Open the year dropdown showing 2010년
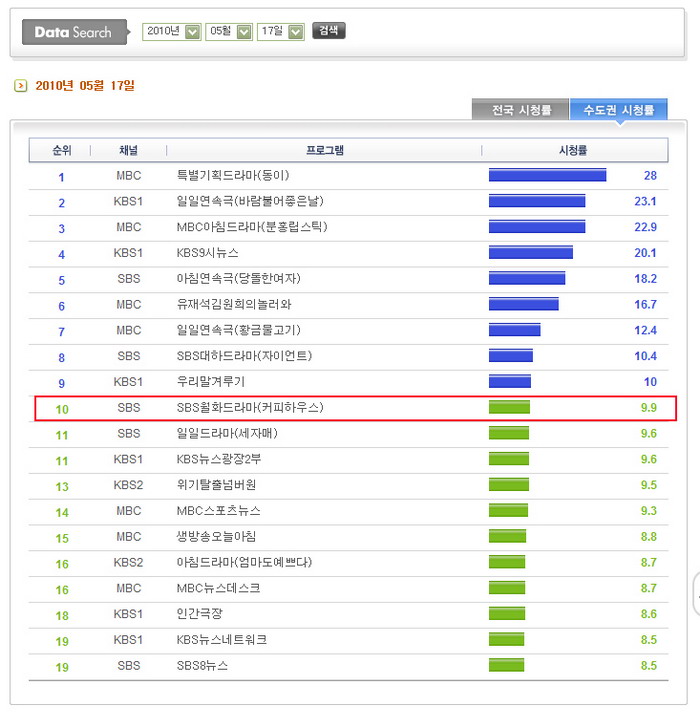This screenshot has width=700, height=728. coord(171,32)
